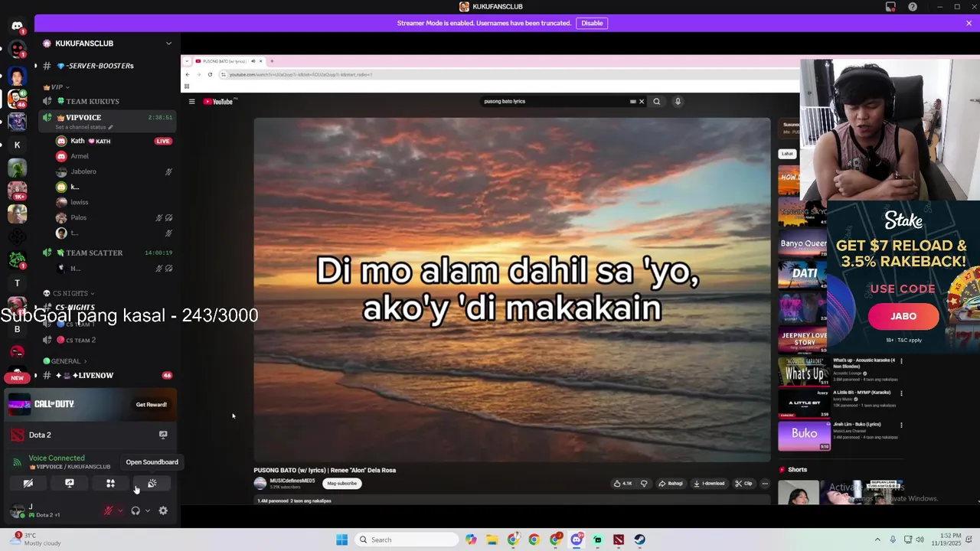Open Discord help question mark icon
The image size is (980, 551).
(913, 7)
